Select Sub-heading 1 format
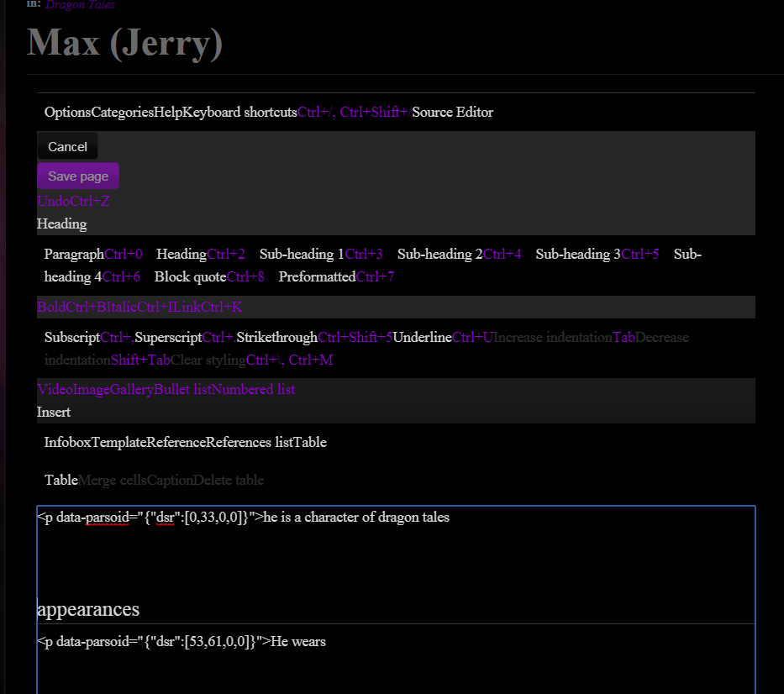Viewport: 784px width, 694px height. pos(302,254)
